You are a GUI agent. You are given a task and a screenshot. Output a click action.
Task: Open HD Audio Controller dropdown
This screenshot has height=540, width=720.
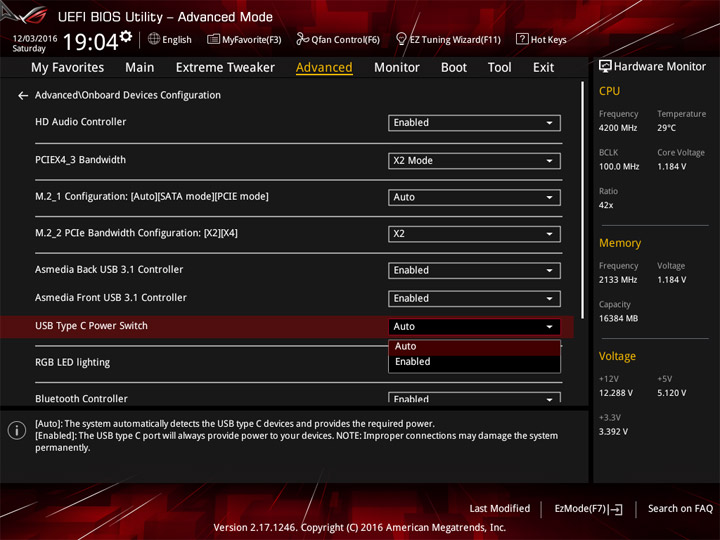coord(474,123)
